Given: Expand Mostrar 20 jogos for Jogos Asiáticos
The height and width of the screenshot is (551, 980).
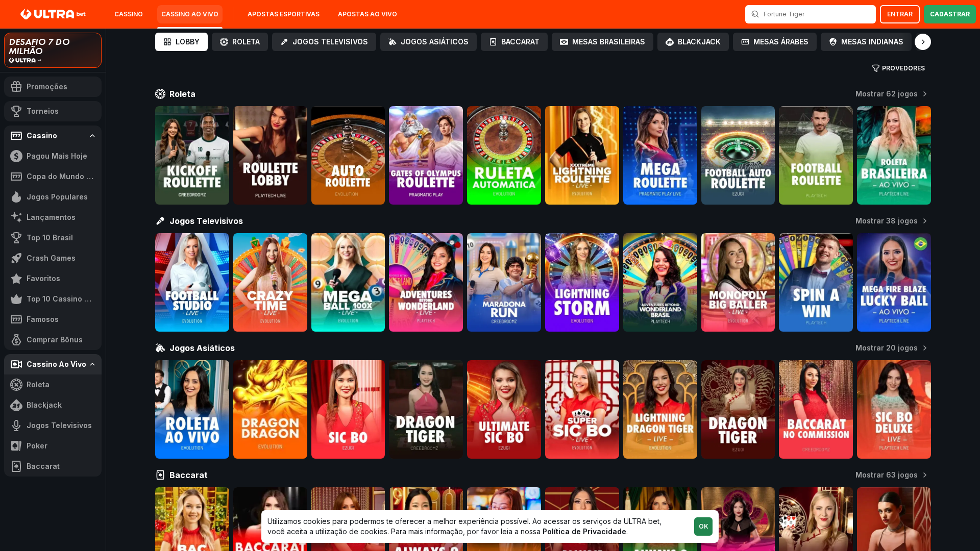Looking at the screenshot, I should [892, 348].
